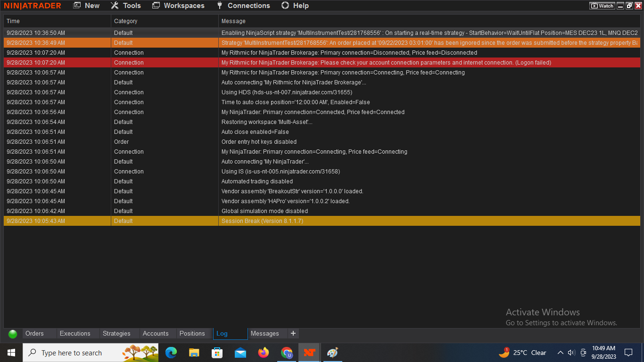Select 'Using IS (is-us-nt-005...)' row
The image size is (644, 362).
point(322,172)
